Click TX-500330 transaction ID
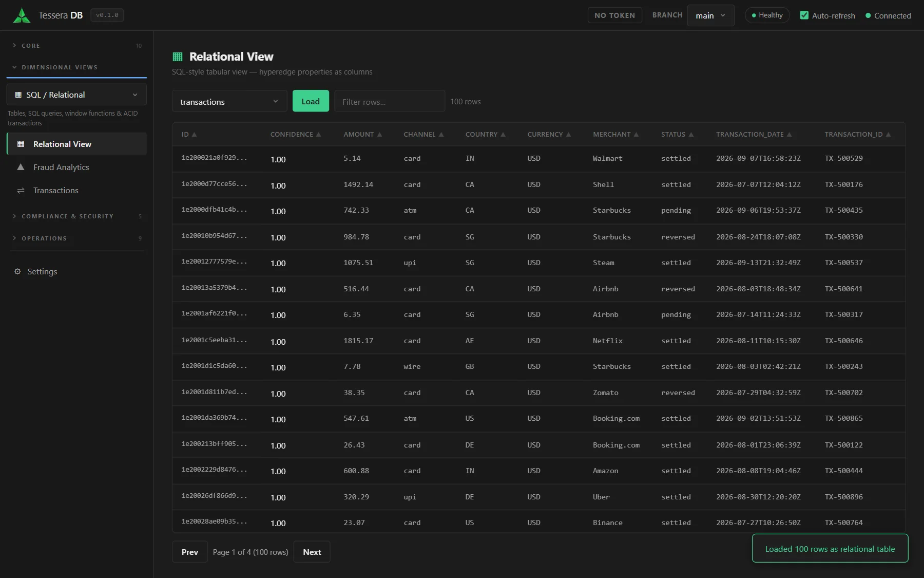 (843, 237)
